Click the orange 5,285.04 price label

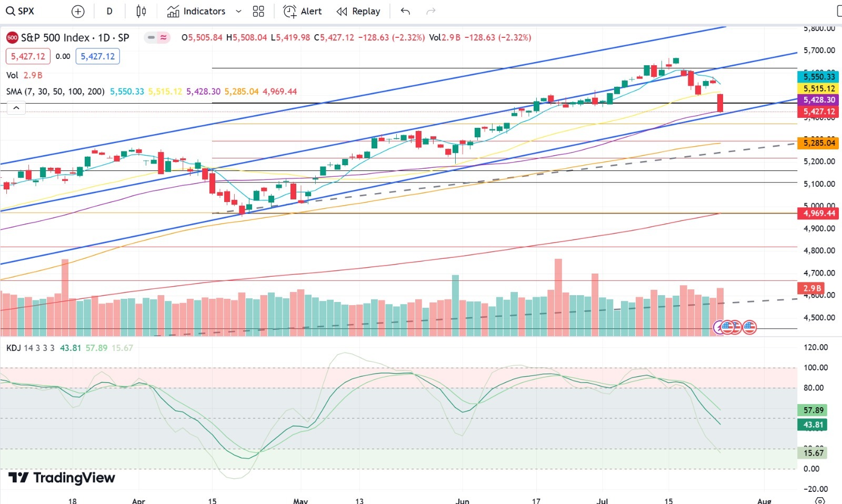[x=819, y=143]
